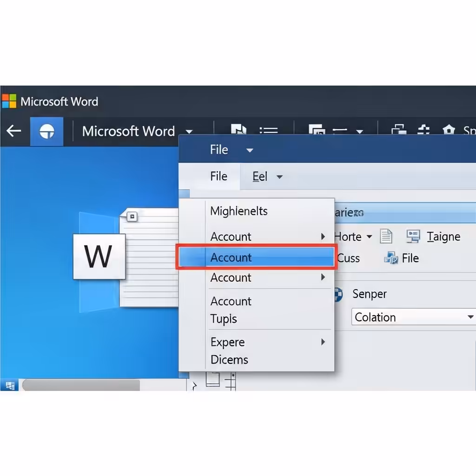Screen dimensions: 476x476
Task: Switch to the light File tab
Action: coord(218,176)
